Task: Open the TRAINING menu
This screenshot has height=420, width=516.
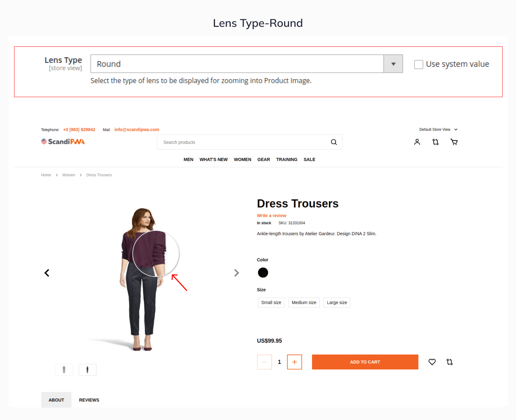Action: [287, 160]
